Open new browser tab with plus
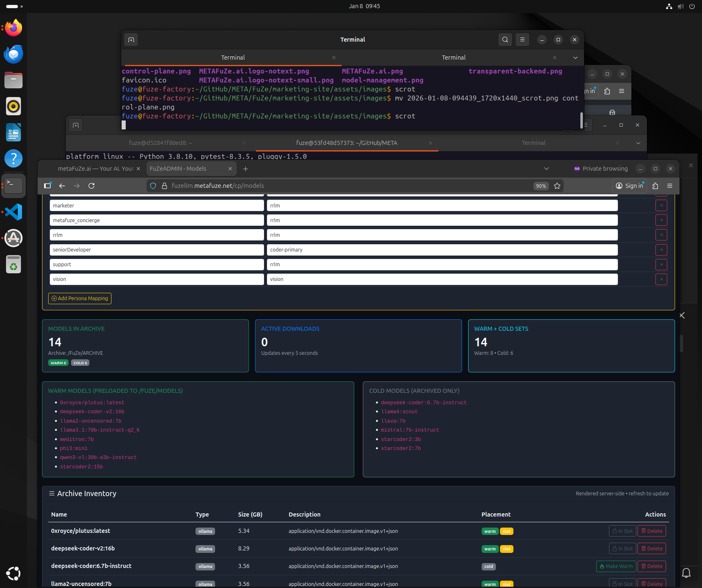Screen dimensions: 702x588 coord(245,169)
